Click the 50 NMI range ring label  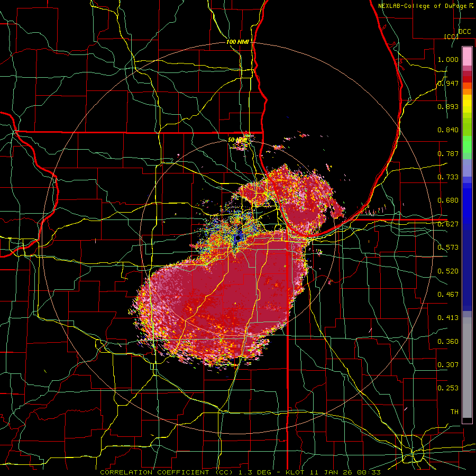237,140
